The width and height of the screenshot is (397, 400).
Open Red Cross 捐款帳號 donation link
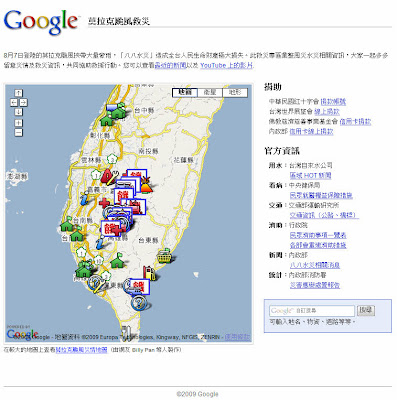coord(333,101)
